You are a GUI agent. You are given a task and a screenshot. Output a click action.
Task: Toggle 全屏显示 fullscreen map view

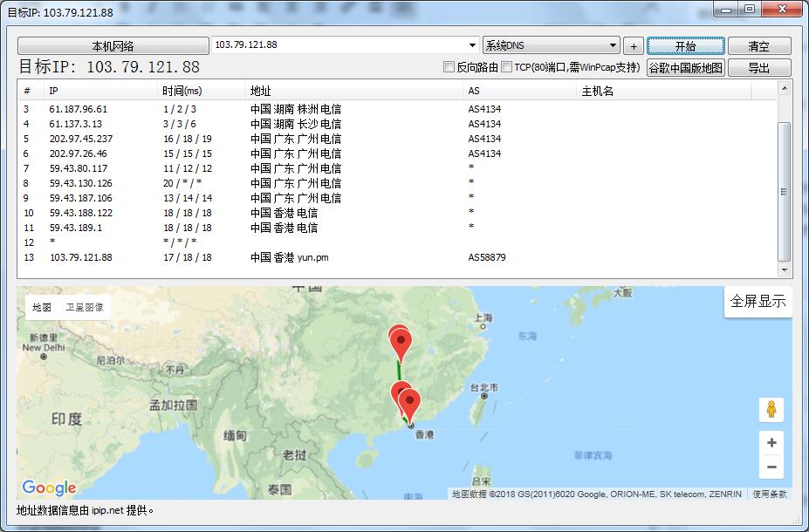click(758, 301)
